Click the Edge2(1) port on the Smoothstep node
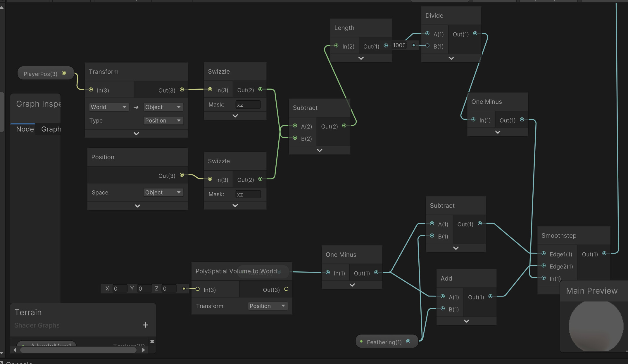Image resolution: width=628 pixels, height=364 pixels. pos(543,266)
